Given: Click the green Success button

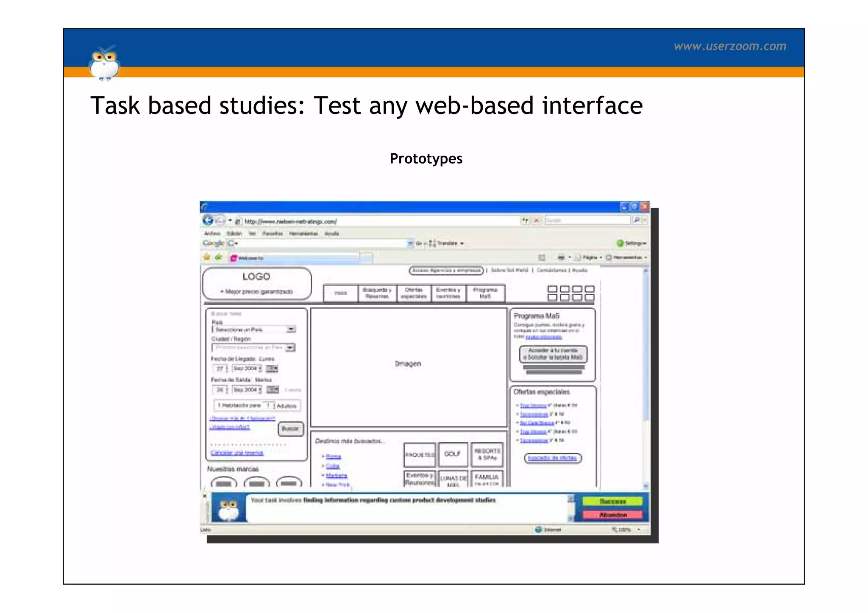Looking at the screenshot, I should click(x=612, y=501).
